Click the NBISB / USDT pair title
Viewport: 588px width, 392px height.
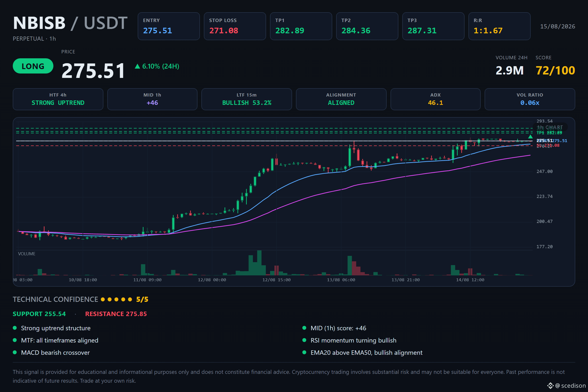pos(70,23)
